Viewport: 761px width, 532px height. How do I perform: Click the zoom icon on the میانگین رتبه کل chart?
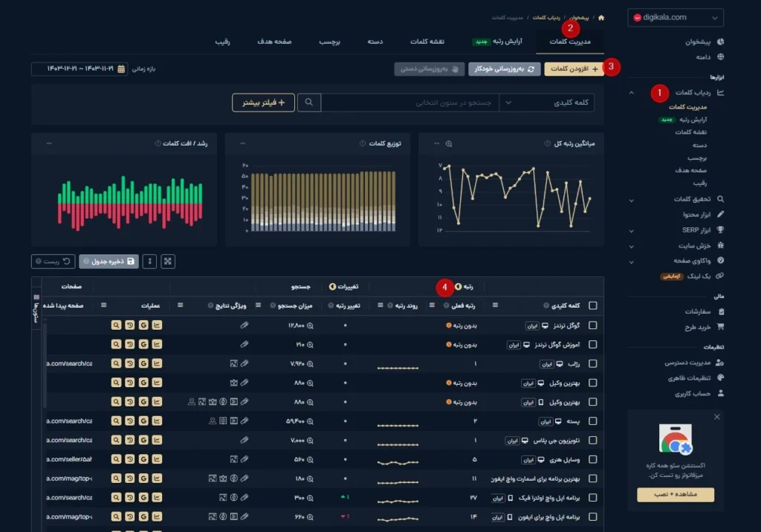point(437,143)
